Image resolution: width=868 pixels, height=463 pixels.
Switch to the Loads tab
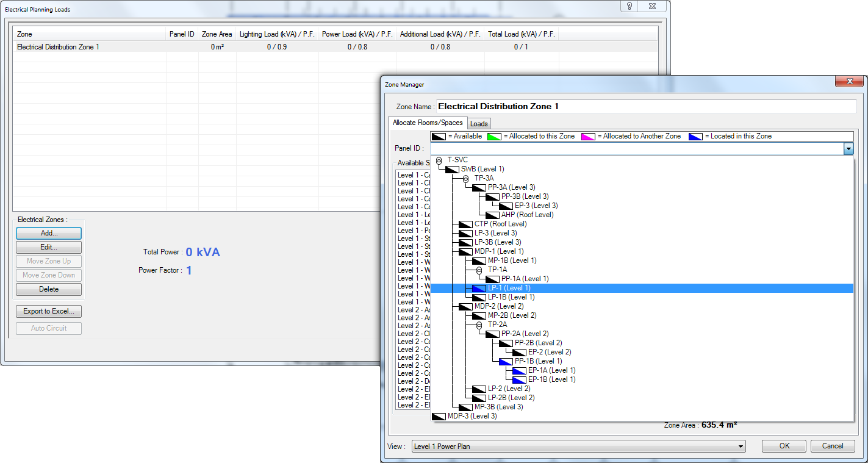pos(479,123)
